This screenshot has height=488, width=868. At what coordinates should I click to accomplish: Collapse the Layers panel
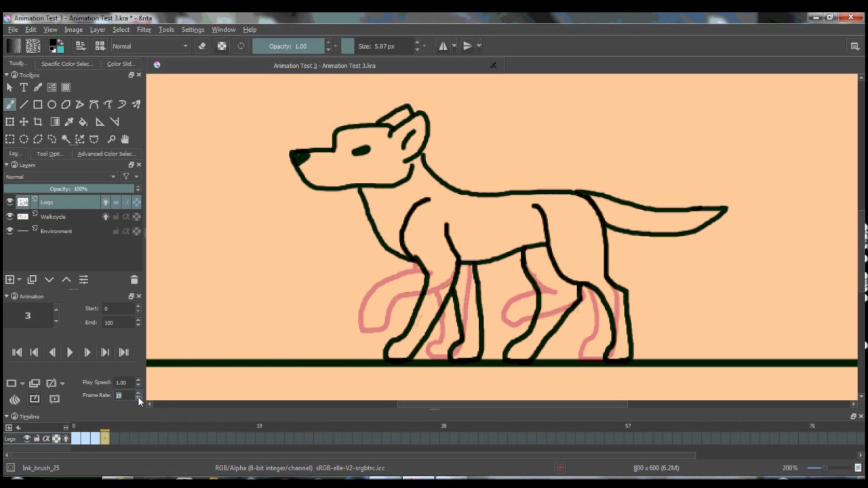7,165
